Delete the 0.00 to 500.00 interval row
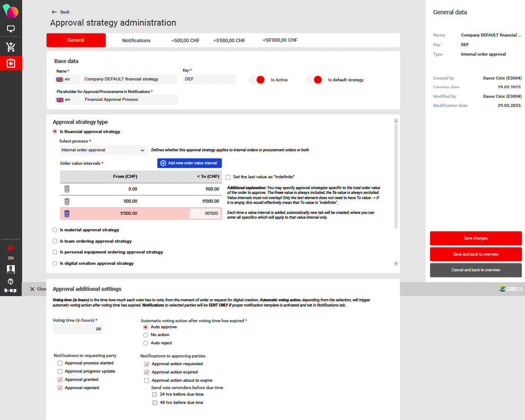The image size is (525, 420). pos(67,189)
